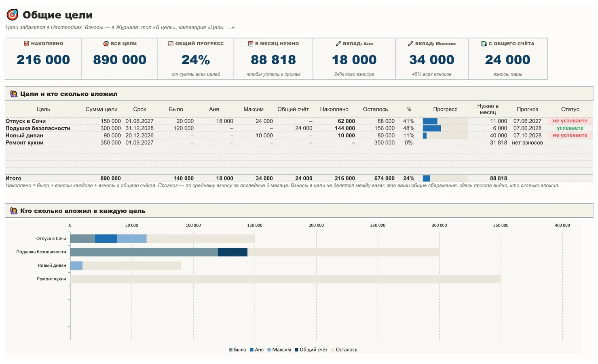Click the Аня legend color swatch
This screenshot has width=598, height=364.
pyautogui.click(x=252, y=350)
